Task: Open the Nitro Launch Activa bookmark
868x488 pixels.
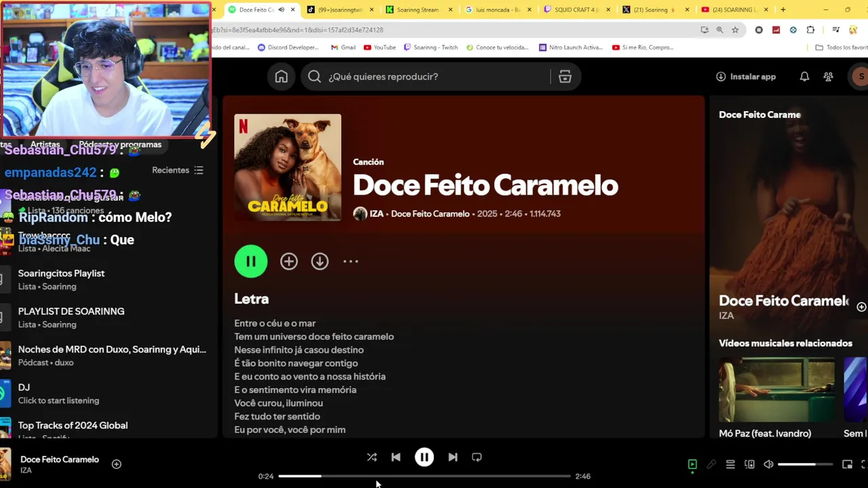Action: coord(570,47)
